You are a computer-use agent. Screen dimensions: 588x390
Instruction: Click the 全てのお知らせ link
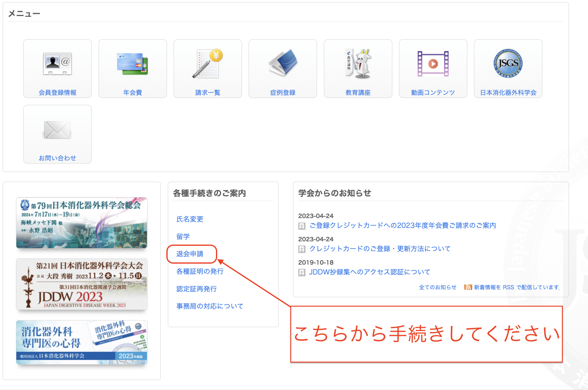click(x=438, y=287)
